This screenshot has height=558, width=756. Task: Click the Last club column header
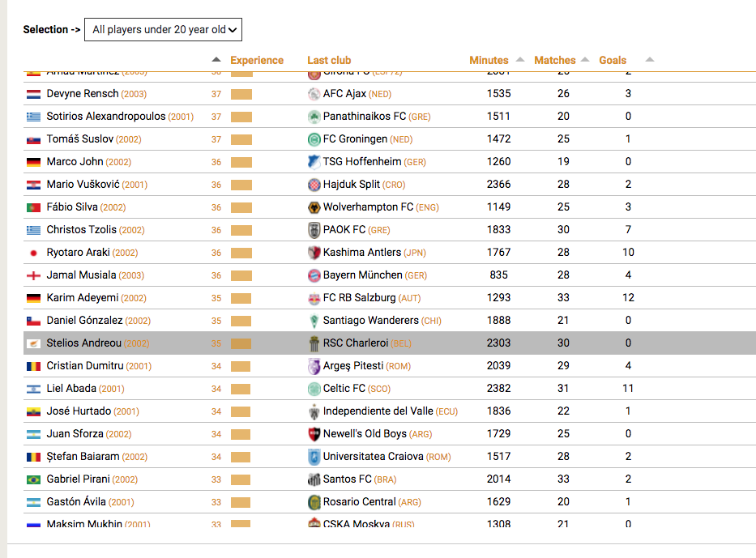(329, 60)
